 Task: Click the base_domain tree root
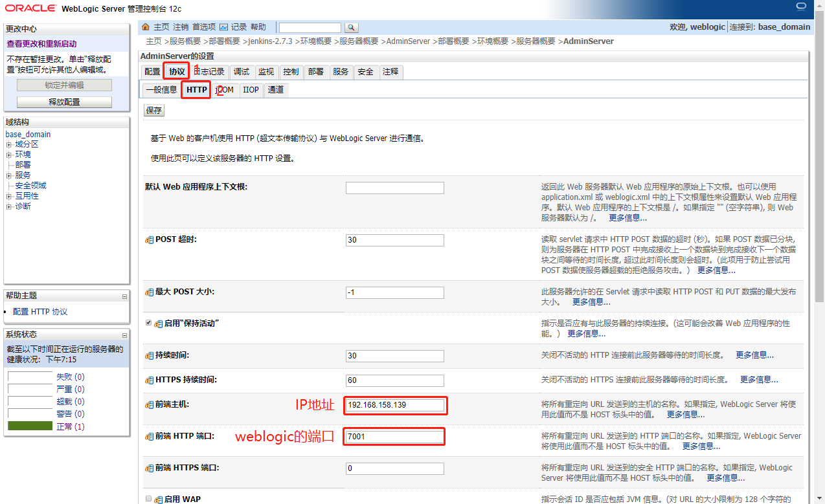28,135
